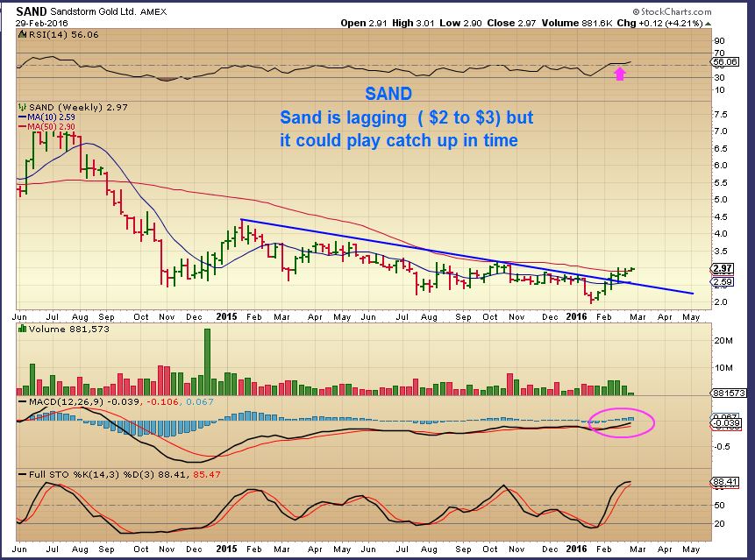Click the black line marker before Full STO

22,474
